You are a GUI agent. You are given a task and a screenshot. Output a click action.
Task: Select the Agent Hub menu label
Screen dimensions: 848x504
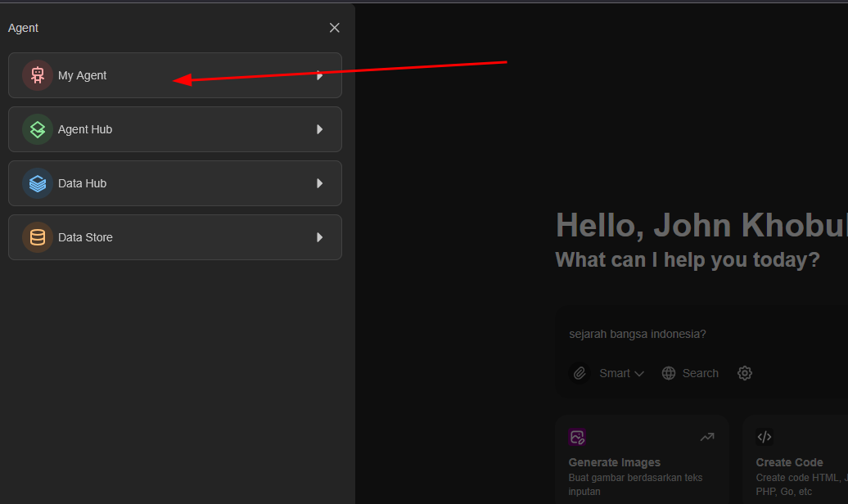point(85,129)
